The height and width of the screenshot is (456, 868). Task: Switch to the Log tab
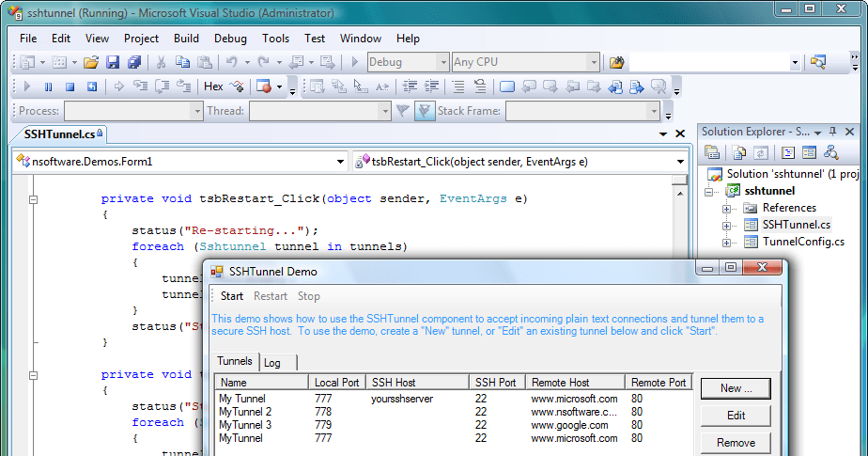coord(272,363)
